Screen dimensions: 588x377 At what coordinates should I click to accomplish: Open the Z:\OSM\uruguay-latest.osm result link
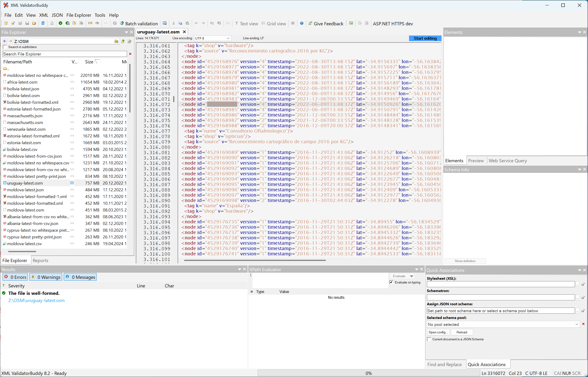[x=36, y=301]
